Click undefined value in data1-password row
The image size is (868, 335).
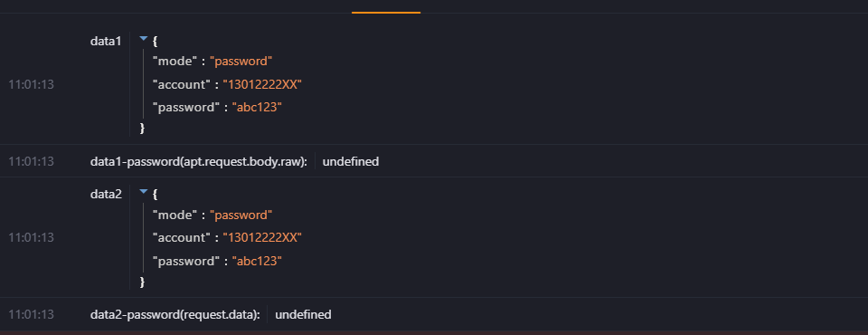[x=351, y=162]
